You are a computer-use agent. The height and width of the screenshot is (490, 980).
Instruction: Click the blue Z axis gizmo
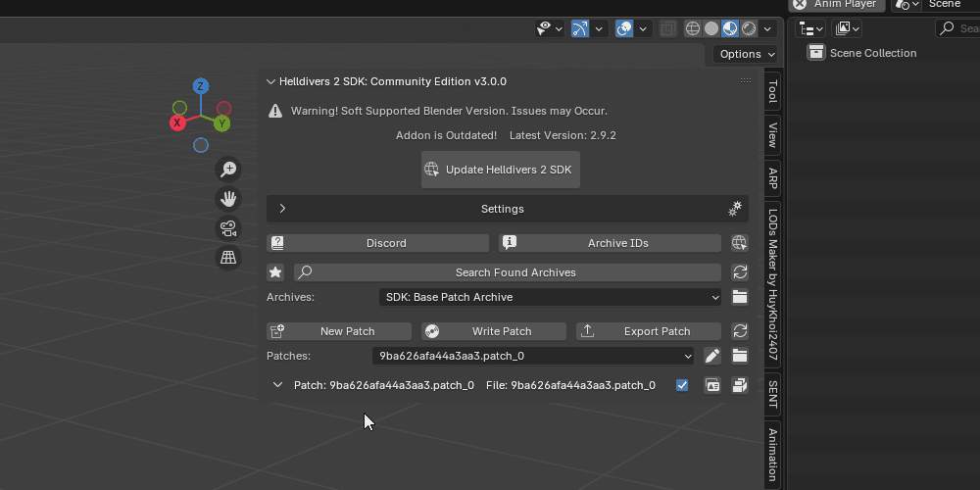(x=201, y=86)
